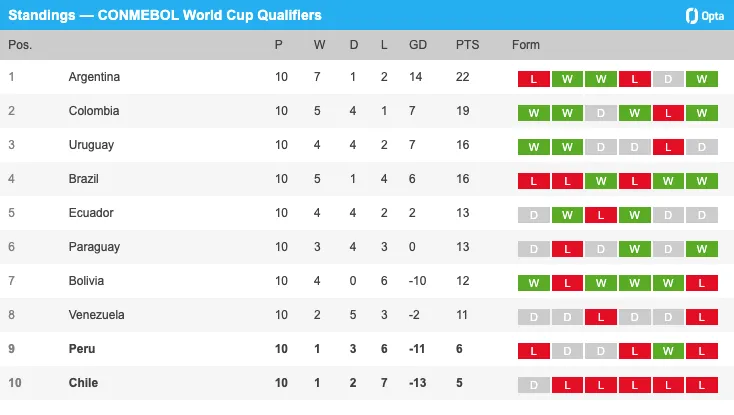Click Bolivia's first green W form badge

click(x=534, y=283)
